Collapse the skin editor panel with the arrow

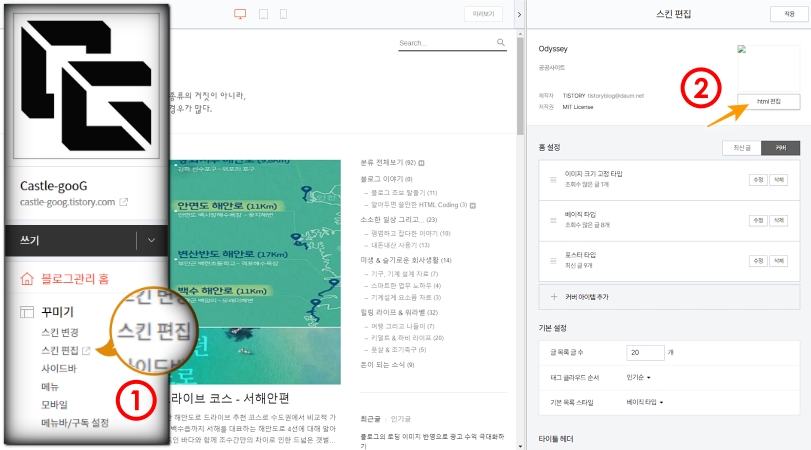[519, 14]
